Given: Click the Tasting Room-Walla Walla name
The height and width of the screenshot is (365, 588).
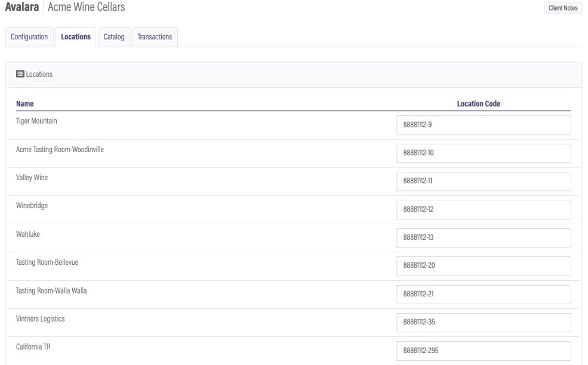Looking at the screenshot, I should point(51,291).
